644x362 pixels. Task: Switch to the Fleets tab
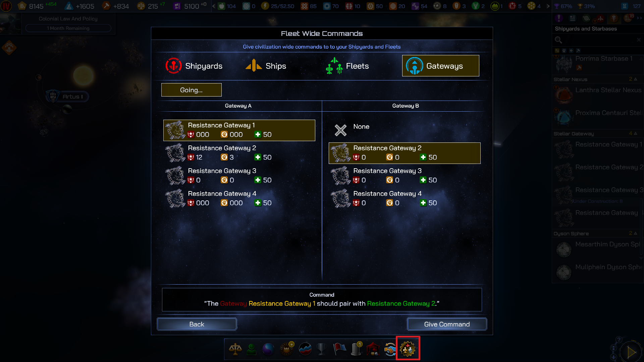[x=347, y=66]
